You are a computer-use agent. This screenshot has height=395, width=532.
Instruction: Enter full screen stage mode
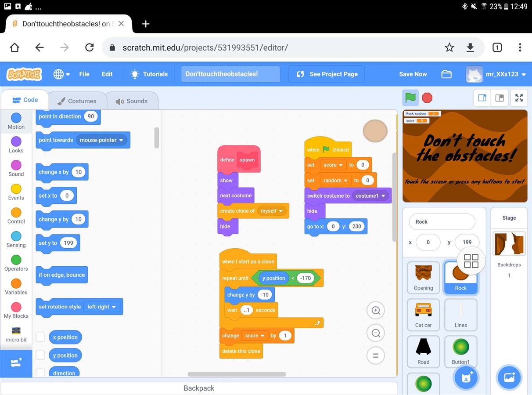[519, 98]
